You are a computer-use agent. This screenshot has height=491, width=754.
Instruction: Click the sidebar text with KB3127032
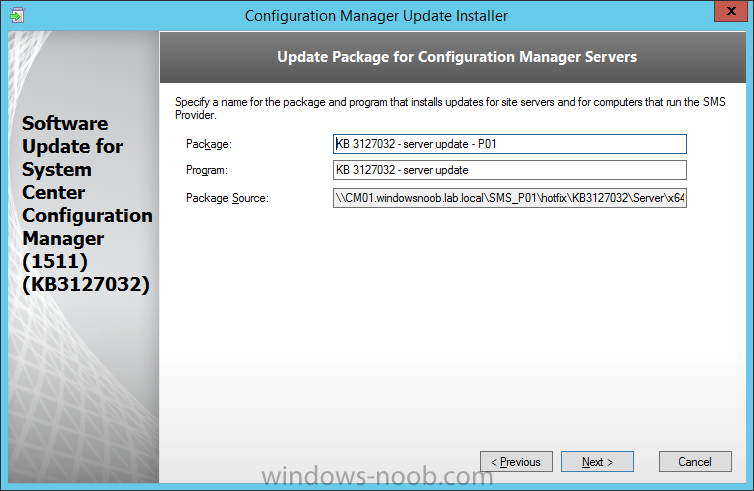[87, 204]
